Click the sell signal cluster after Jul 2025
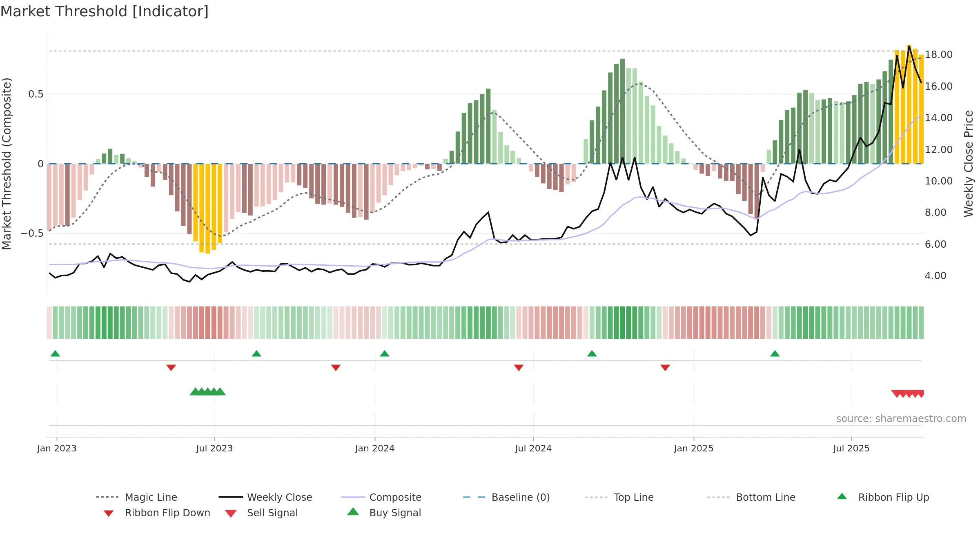 pos(907,394)
